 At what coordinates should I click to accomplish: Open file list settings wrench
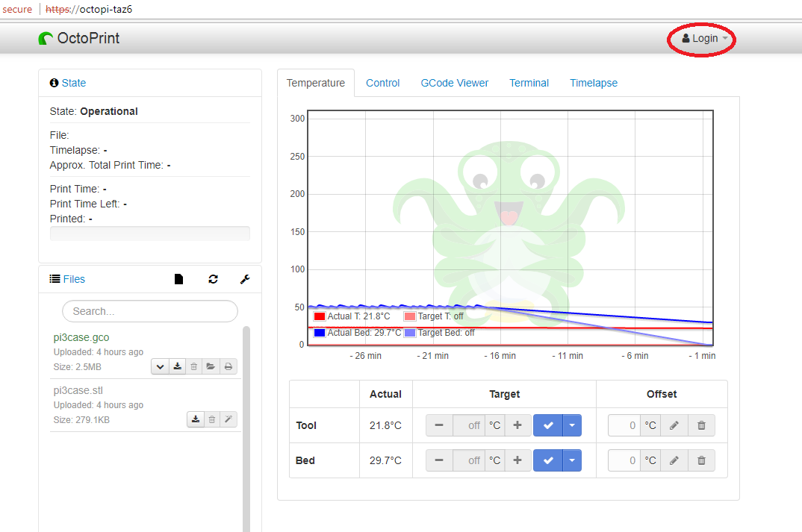tap(245, 279)
